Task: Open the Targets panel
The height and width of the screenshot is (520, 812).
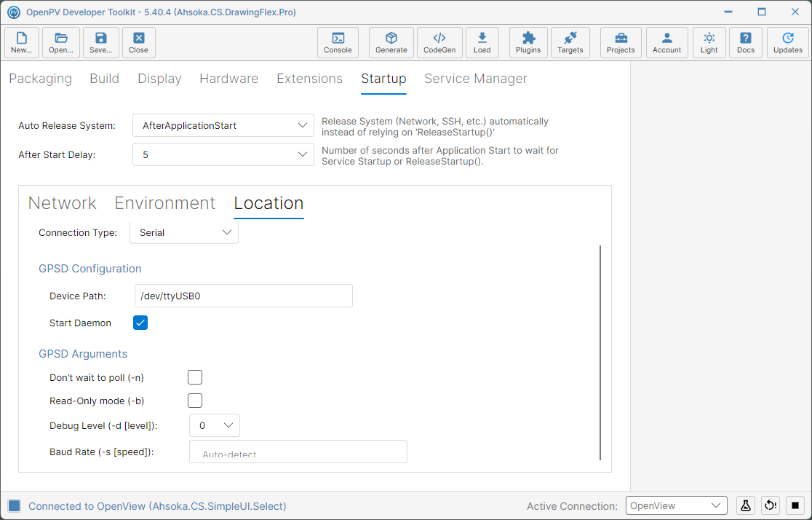Action: pyautogui.click(x=570, y=42)
